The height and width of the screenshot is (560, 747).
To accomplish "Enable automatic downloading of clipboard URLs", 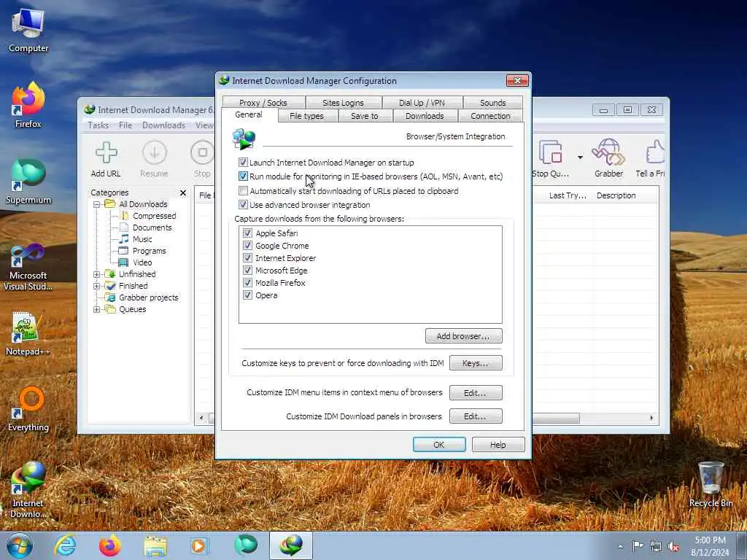I will coord(243,191).
